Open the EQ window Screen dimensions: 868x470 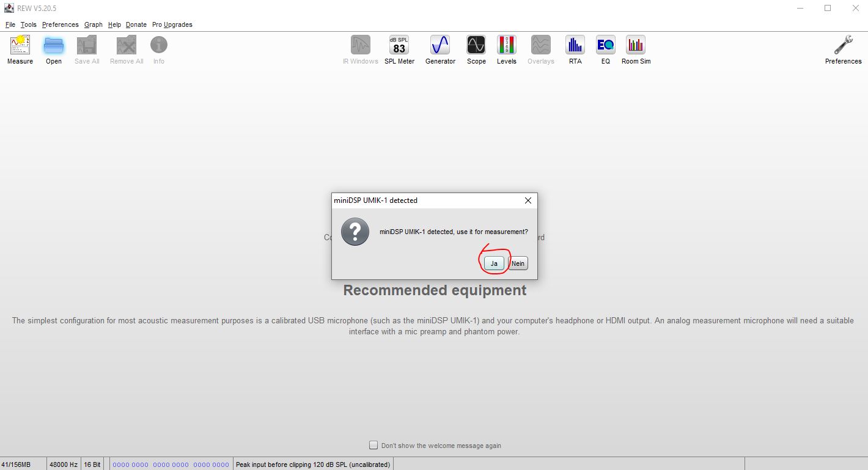tap(605, 50)
